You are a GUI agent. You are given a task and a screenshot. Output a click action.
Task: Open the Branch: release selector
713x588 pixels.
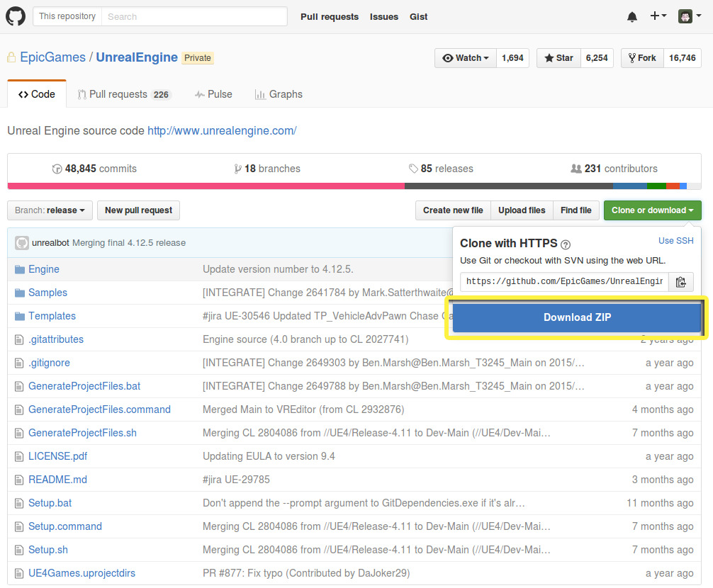click(x=50, y=210)
